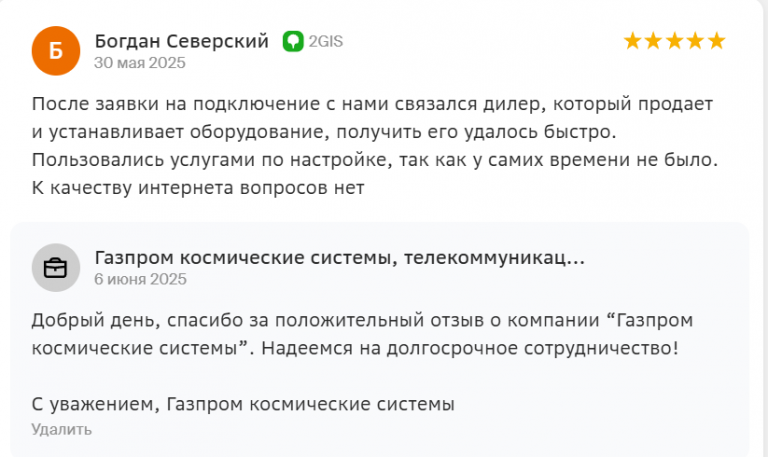768x457 pixels.
Task: Click the reply date 6 июня 2025
Action: point(141,279)
